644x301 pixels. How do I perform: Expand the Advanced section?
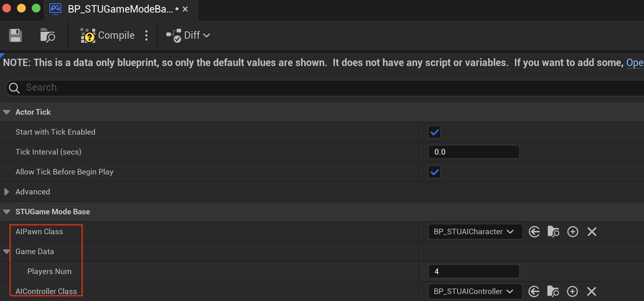(x=7, y=192)
